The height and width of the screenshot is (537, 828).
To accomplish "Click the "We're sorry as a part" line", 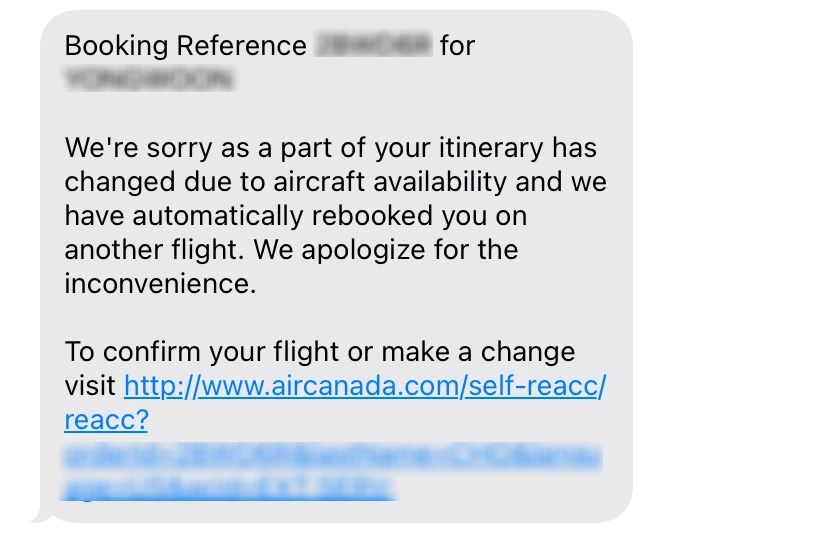I will pyautogui.click(x=331, y=148).
